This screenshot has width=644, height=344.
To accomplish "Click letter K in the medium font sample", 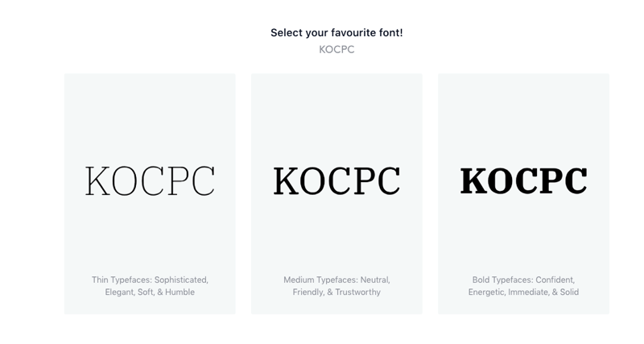I will (x=287, y=180).
